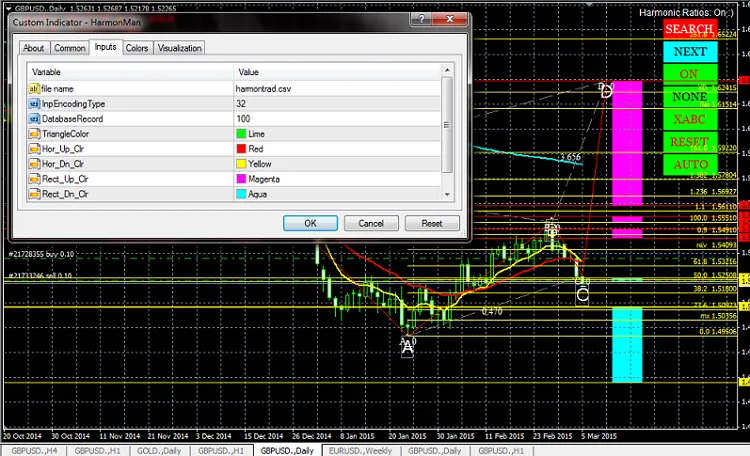Switch to the Colors tab
This screenshot has width=750, height=456.
click(x=137, y=48)
